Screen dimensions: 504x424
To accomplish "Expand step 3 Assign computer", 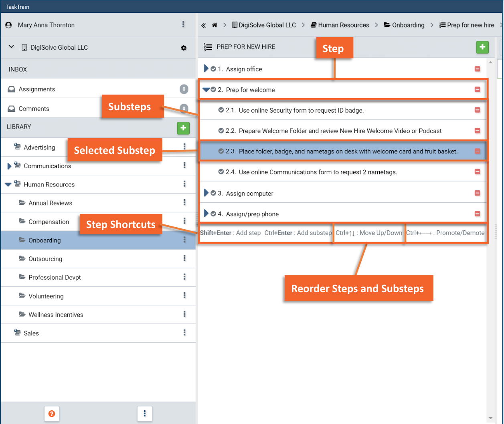I will coord(206,193).
